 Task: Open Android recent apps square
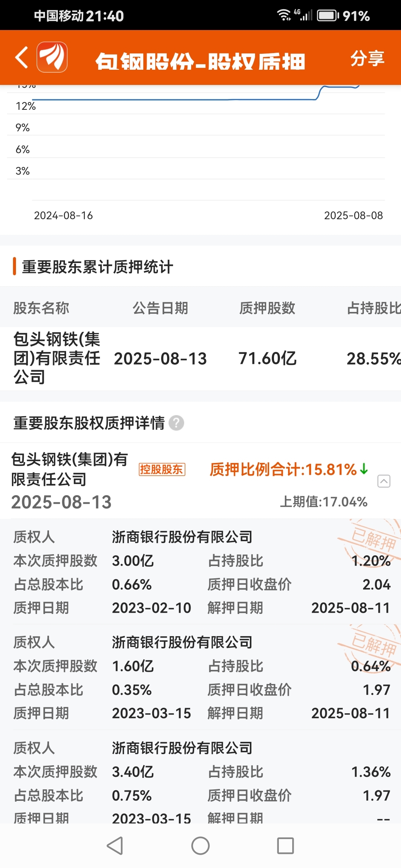286,846
